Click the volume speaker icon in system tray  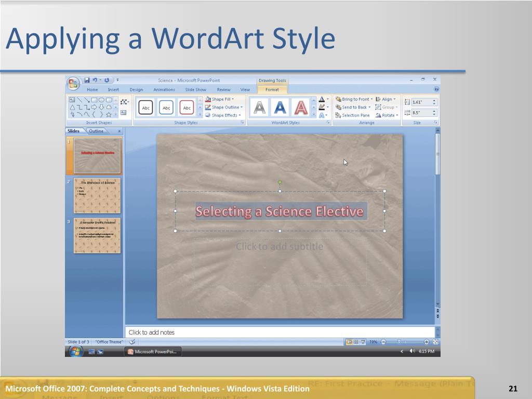[x=412, y=351]
